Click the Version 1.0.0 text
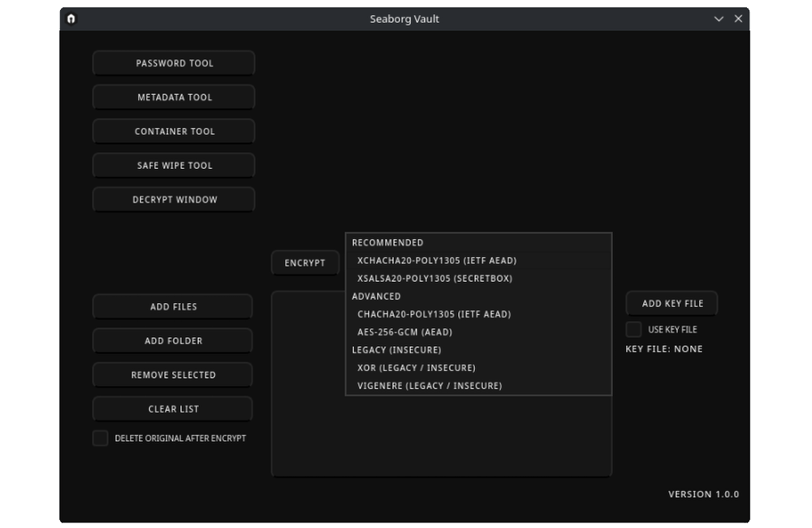 pyautogui.click(x=703, y=495)
